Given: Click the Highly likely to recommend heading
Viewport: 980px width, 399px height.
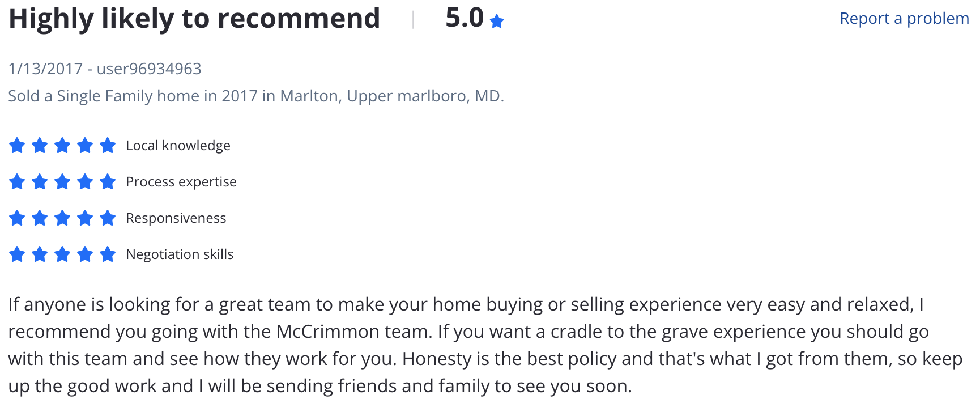Looking at the screenshot, I should click(x=194, y=19).
